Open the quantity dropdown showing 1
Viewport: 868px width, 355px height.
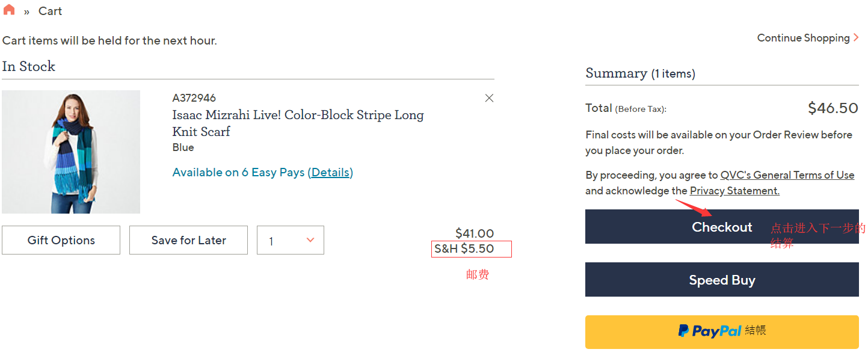tap(291, 240)
